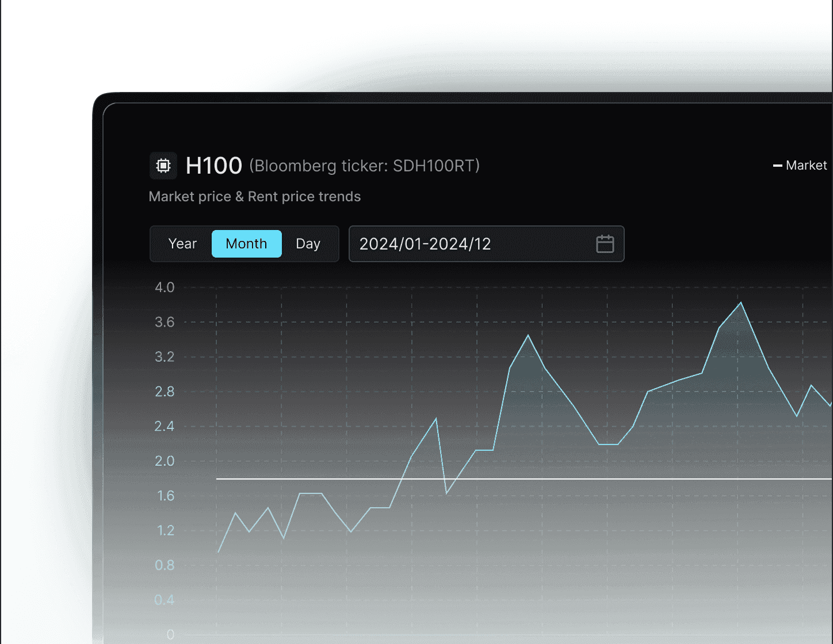Click the 4.0 y-axis label

click(165, 287)
